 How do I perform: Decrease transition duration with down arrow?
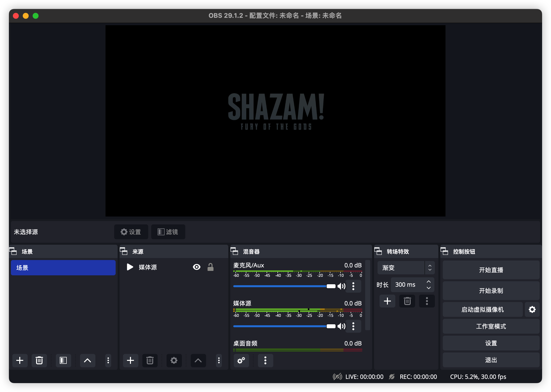point(429,288)
